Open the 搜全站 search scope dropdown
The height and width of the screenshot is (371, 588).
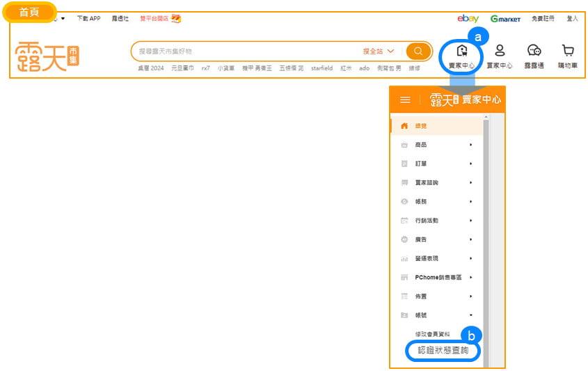(x=379, y=51)
